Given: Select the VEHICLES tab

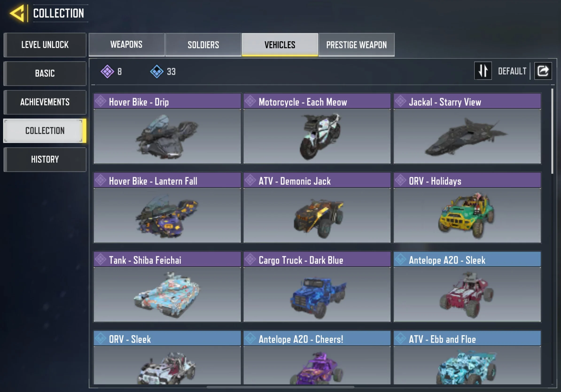Looking at the screenshot, I should [280, 45].
